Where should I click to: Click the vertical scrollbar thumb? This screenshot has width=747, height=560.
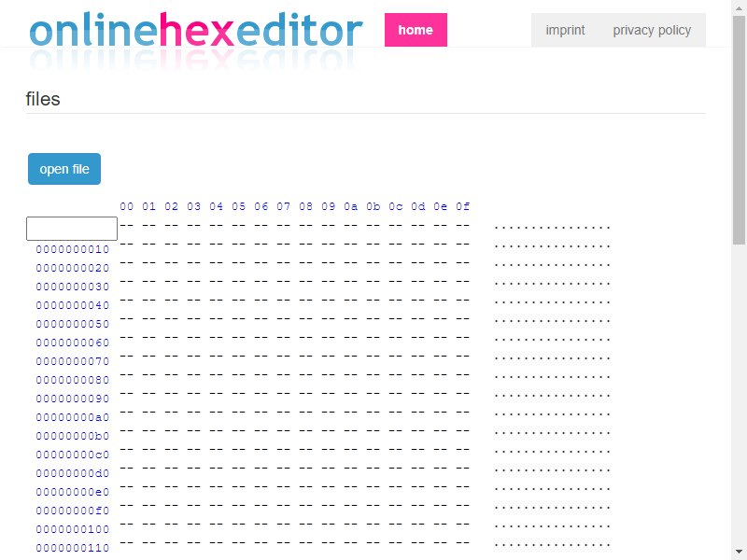click(x=739, y=131)
